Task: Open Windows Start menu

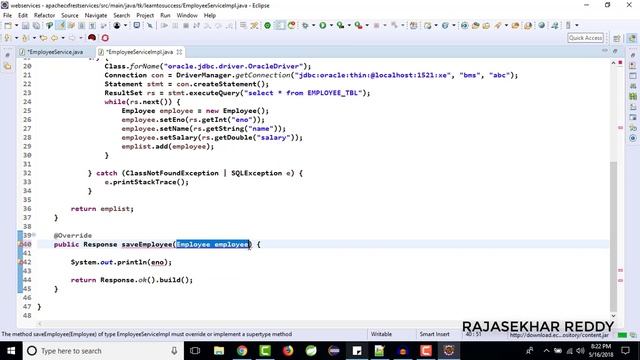Action: pyautogui.click(x=11, y=351)
